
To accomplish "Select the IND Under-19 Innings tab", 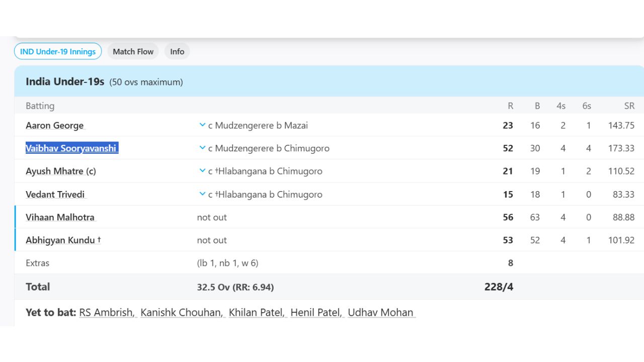I will click(x=58, y=51).
